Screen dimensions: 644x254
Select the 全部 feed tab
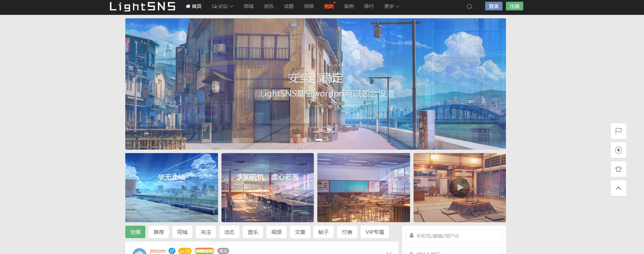pos(135,232)
